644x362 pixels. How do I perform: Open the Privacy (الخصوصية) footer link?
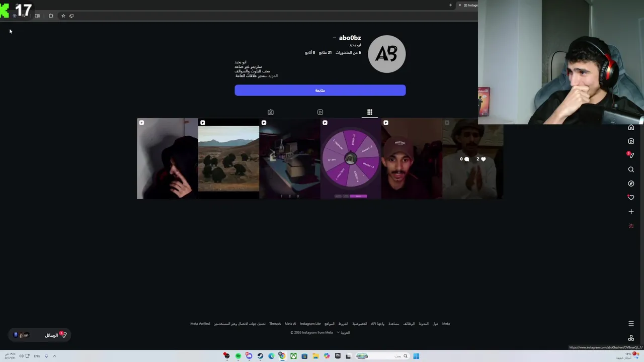[360, 324]
